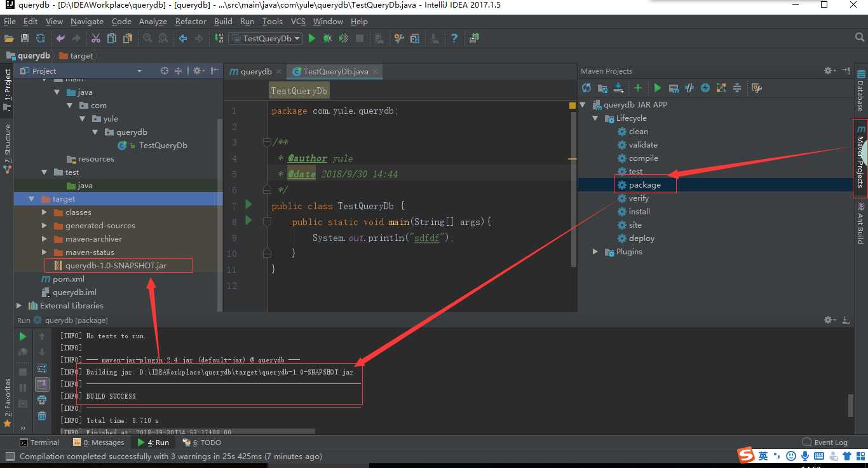The width and height of the screenshot is (868, 468).
Task: Open the Refactor menu
Action: 191,21
